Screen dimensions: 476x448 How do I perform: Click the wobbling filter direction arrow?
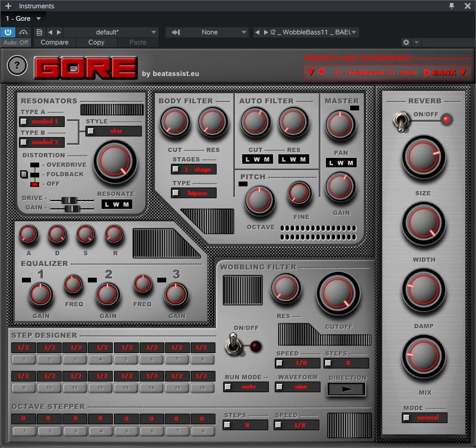[347, 389]
